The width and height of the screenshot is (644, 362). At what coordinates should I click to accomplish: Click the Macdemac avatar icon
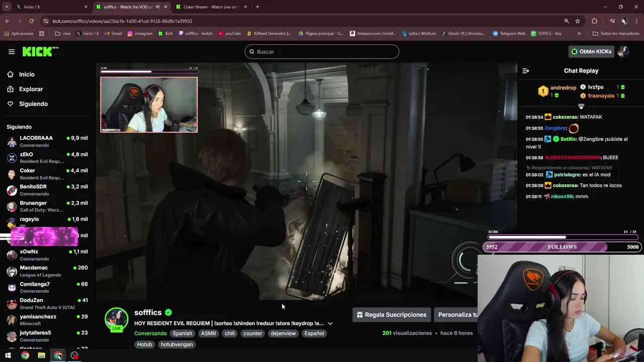(x=12, y=271)
